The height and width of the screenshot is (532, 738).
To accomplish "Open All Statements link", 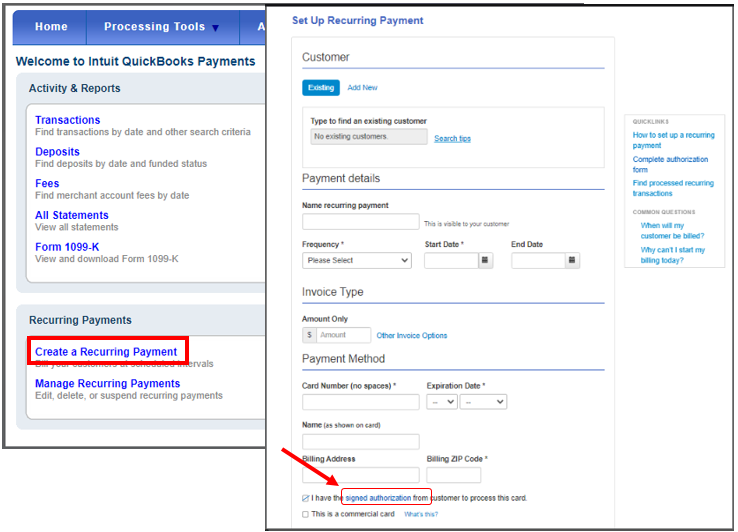I will [x=72, y=215].
